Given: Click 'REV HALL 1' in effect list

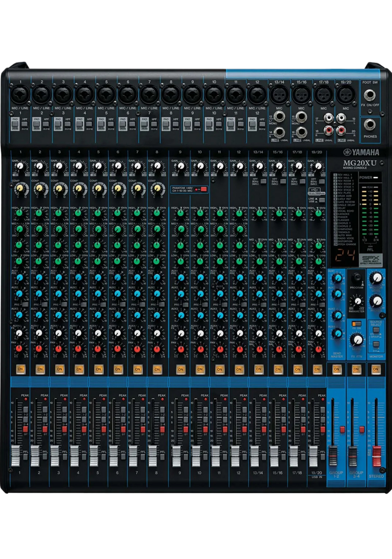Looking at the screenshot, I should [345, 175].
